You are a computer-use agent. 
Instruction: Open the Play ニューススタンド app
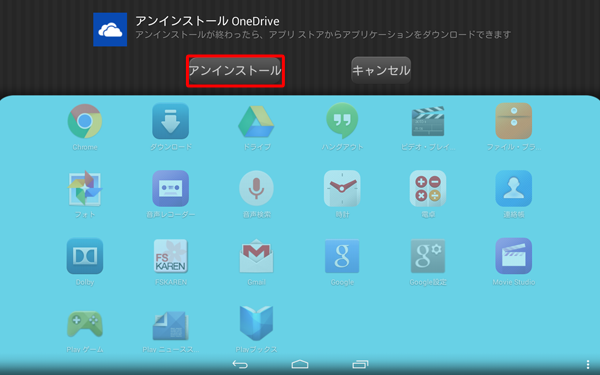(171, 326)
